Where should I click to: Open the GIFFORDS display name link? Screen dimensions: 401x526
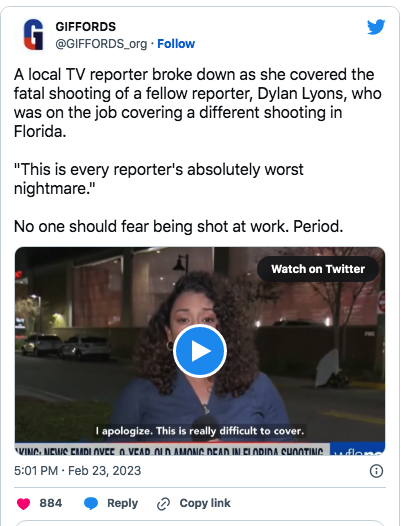tap(86, 27)
